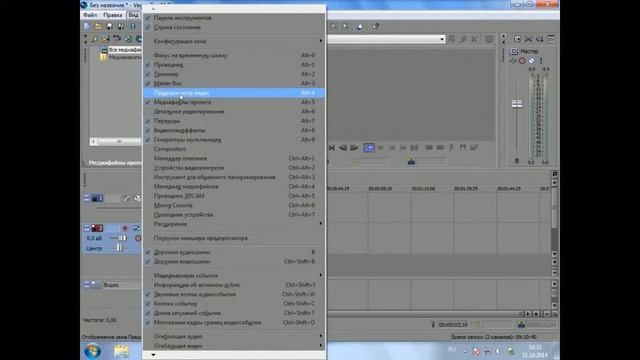
Task: Open Менеджер плагинов (Ctrl+Alt+1)
Action: [235, 158]
